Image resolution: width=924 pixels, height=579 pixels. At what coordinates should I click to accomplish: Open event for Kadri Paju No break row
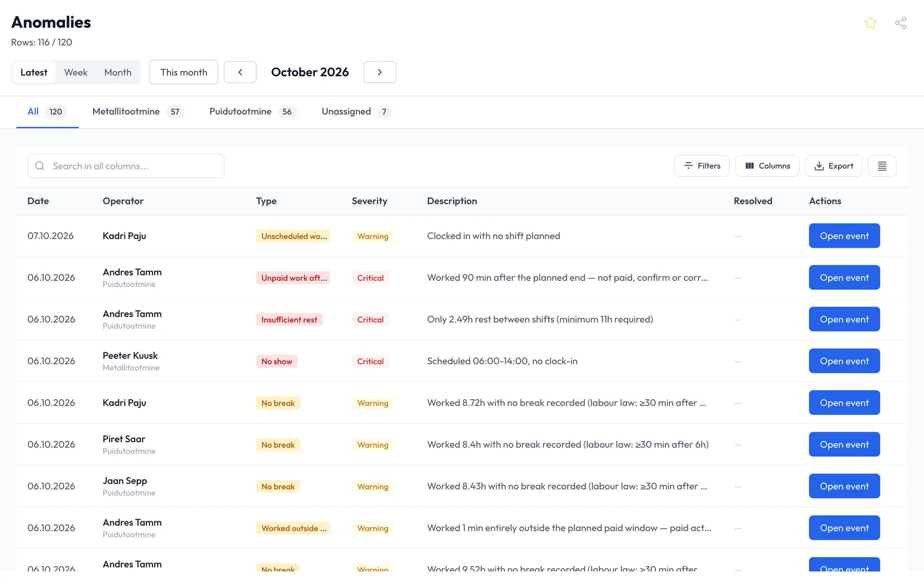tap(844, 403)
